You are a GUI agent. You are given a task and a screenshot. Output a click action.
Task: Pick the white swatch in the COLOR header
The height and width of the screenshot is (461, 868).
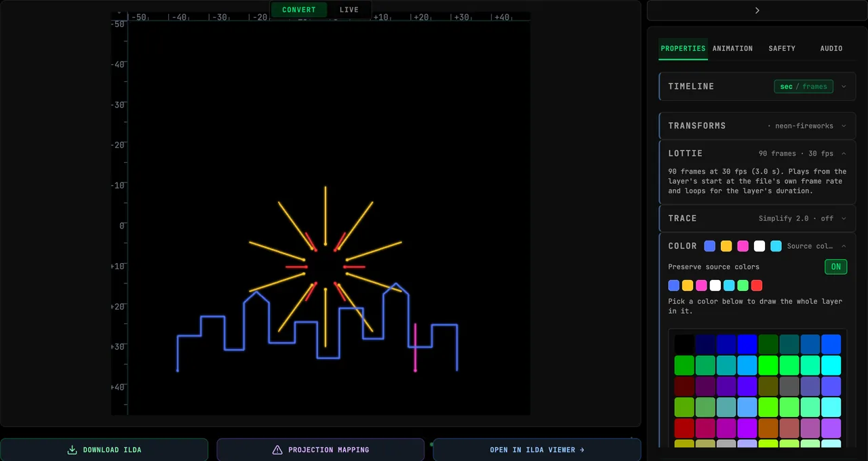point(759,246)
